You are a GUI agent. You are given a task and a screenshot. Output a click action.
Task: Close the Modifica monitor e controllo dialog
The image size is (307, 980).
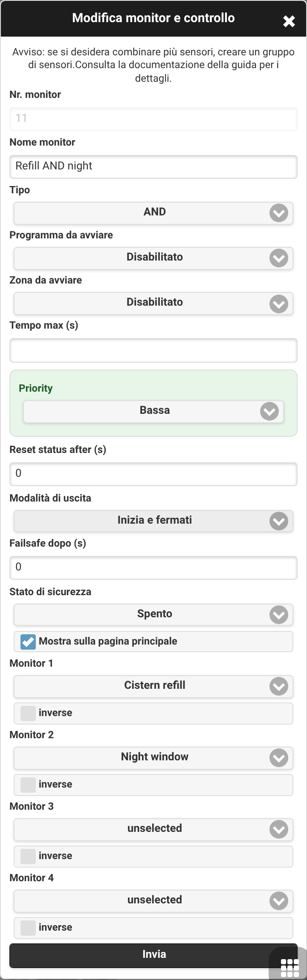[x=289, y=21]
